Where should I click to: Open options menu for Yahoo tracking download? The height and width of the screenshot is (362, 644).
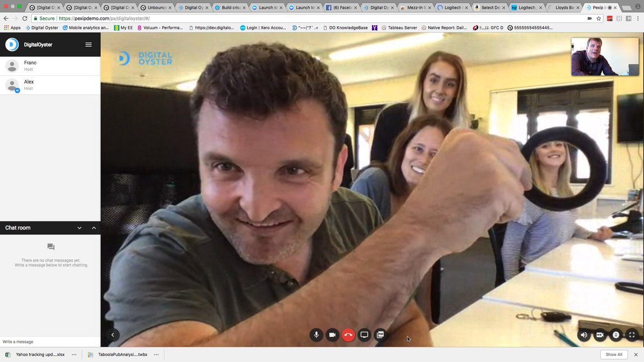pyautogui.click(x=74, y=354)
